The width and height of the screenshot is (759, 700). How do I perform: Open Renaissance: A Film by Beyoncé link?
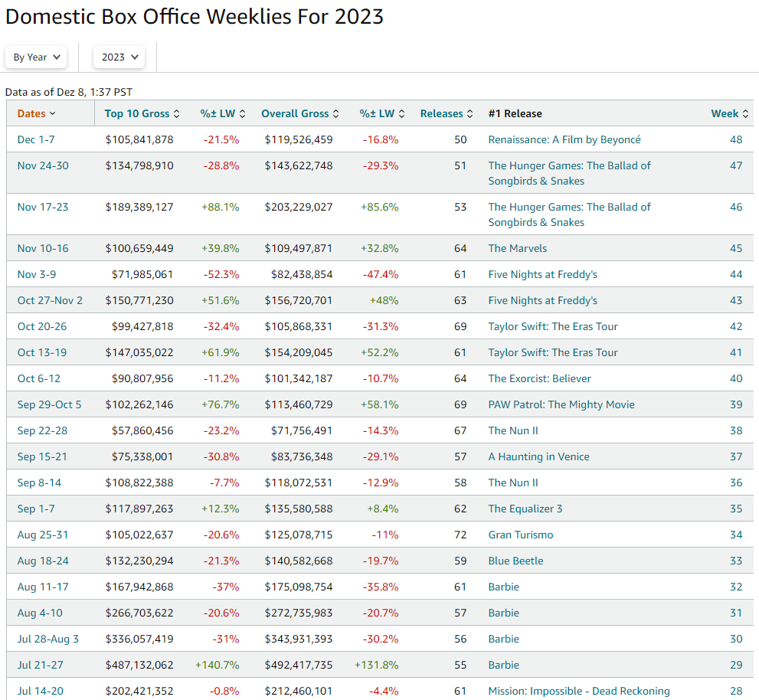[x=564, y=139]
